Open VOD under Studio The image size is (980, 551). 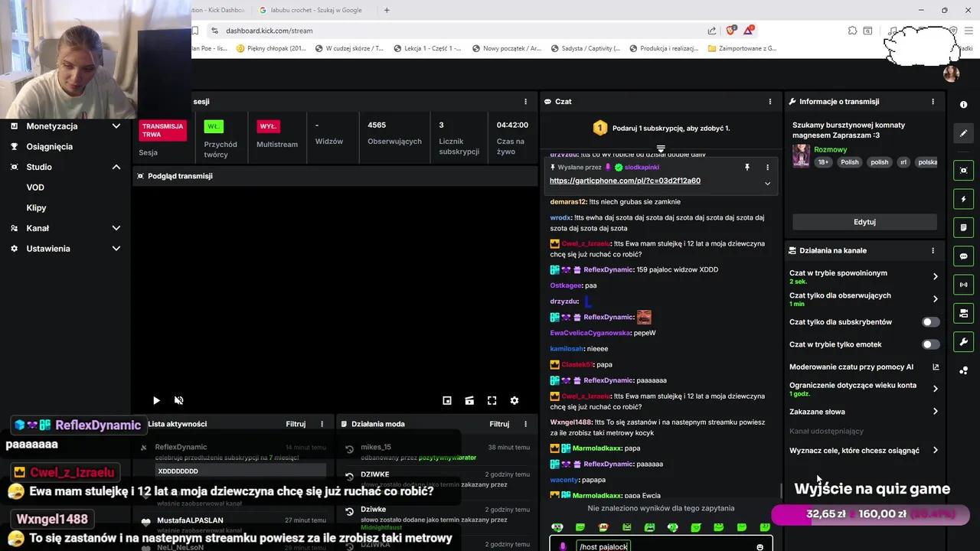35,187
